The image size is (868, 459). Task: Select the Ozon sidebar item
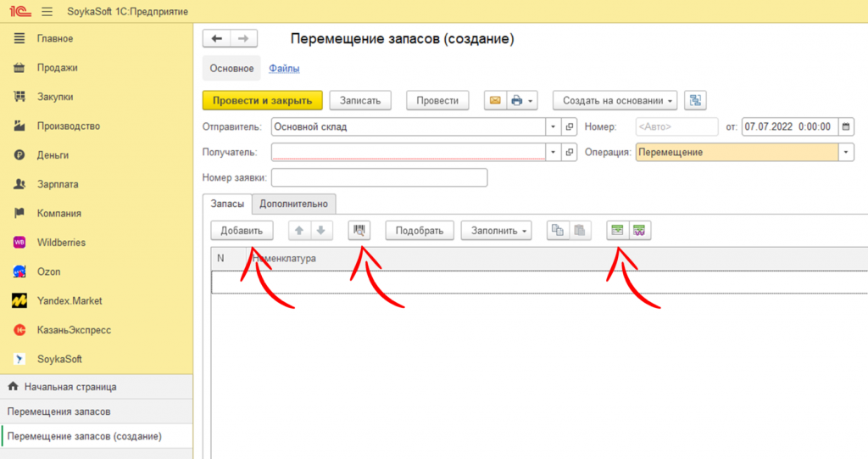tap(49, 271)
